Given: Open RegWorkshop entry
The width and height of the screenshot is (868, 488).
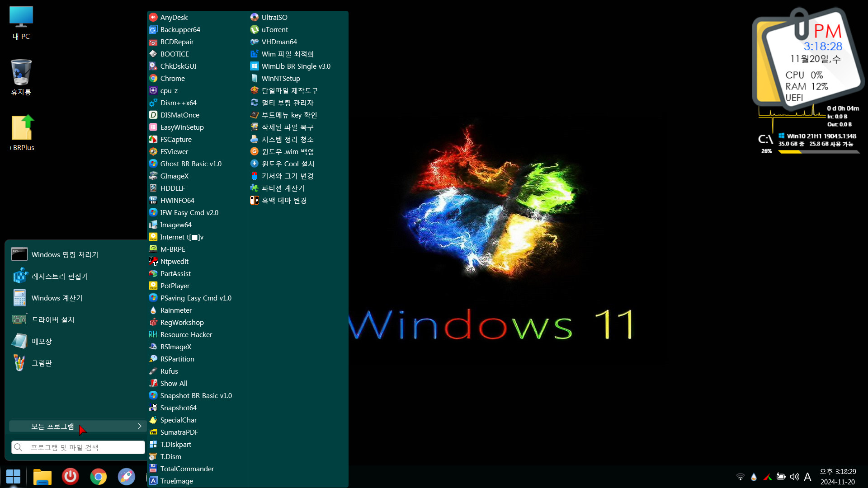Looking at the screenshot, I should (x=176, y=322).
